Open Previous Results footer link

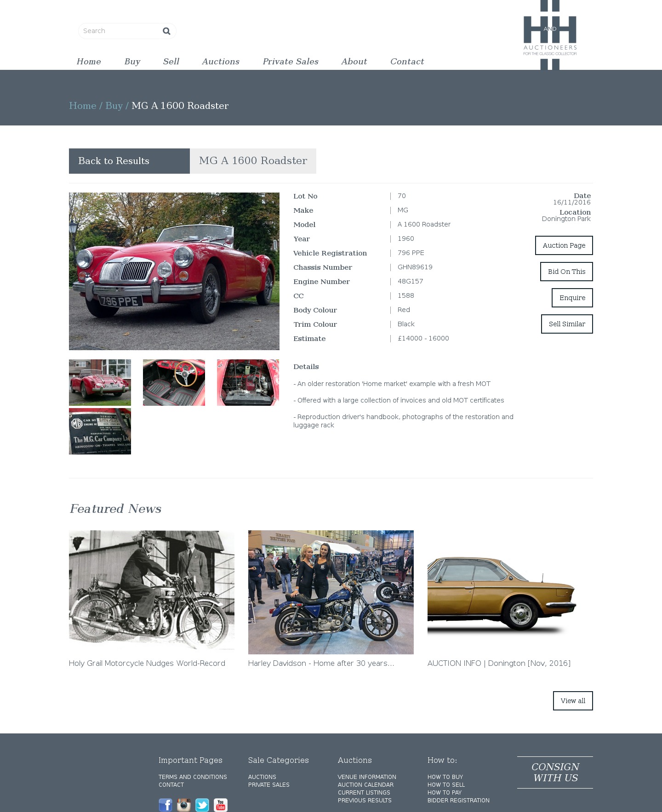point(365,801)
